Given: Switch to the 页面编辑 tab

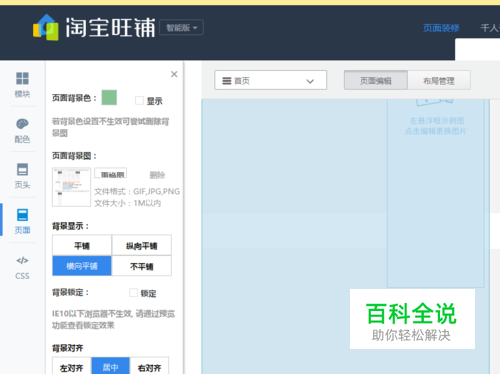Looking at the screenshot, I should click(x=376, y=80).
